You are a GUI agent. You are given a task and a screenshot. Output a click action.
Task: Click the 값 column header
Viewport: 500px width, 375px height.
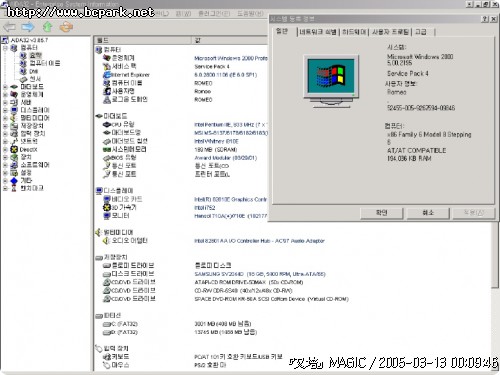230,40
